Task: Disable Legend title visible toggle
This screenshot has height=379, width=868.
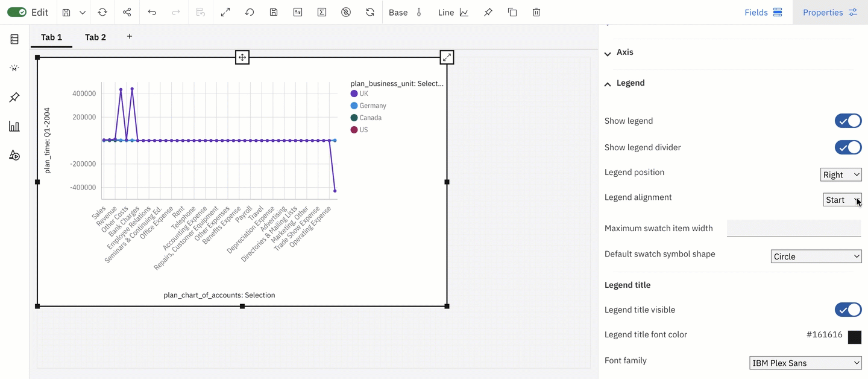Action: coord(848,310)
